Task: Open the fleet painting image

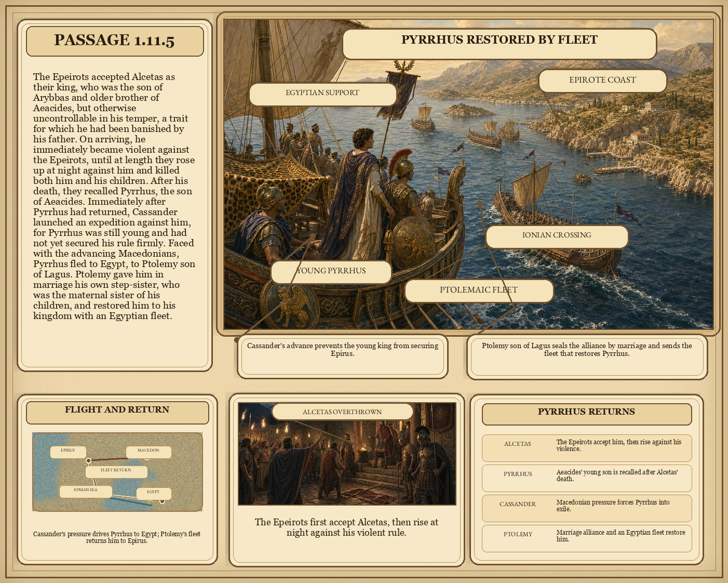Action: (x=468, y=174)
